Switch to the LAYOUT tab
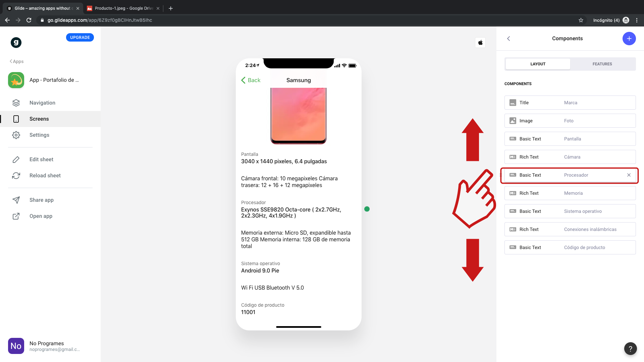 point(538,64)
